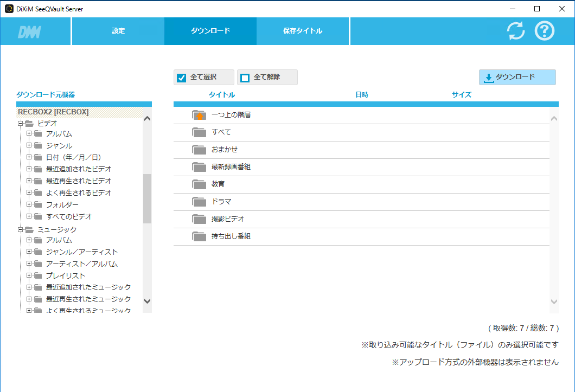Open the 持ち出し番組 folder icon

[x=199, y=236]
